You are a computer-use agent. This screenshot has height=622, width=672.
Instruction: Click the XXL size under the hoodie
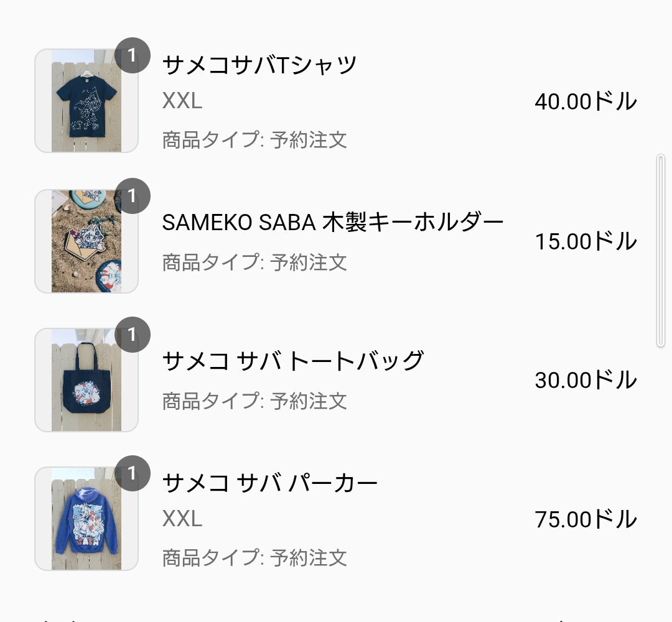pyautogui.click(x=182, y=519)
